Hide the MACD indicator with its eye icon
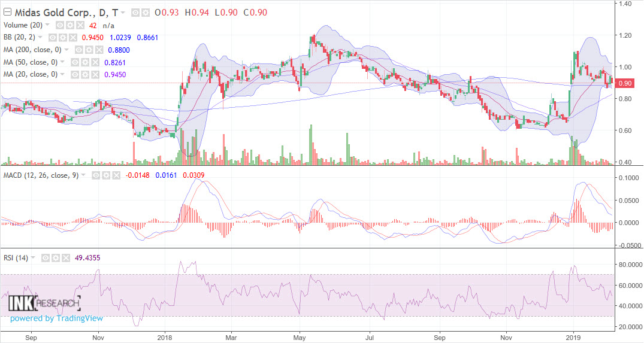Screen dimensions: 644x343 [96, 175]
